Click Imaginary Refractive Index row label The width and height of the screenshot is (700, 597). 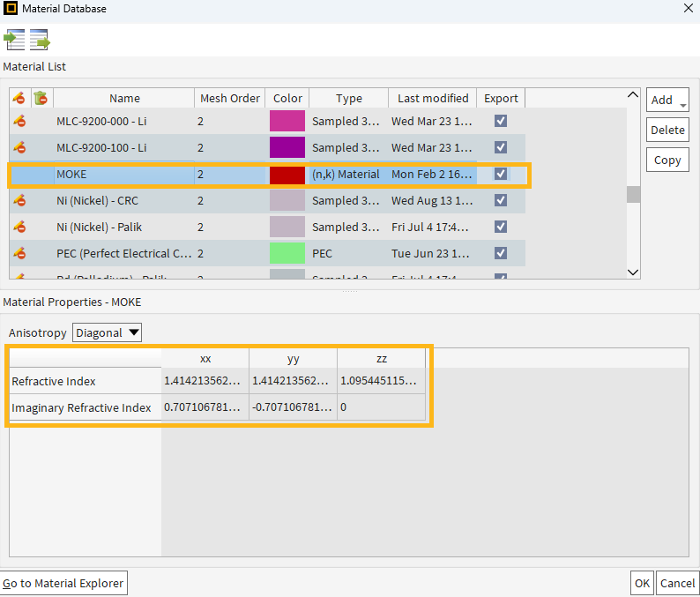(x=81, y=407)
